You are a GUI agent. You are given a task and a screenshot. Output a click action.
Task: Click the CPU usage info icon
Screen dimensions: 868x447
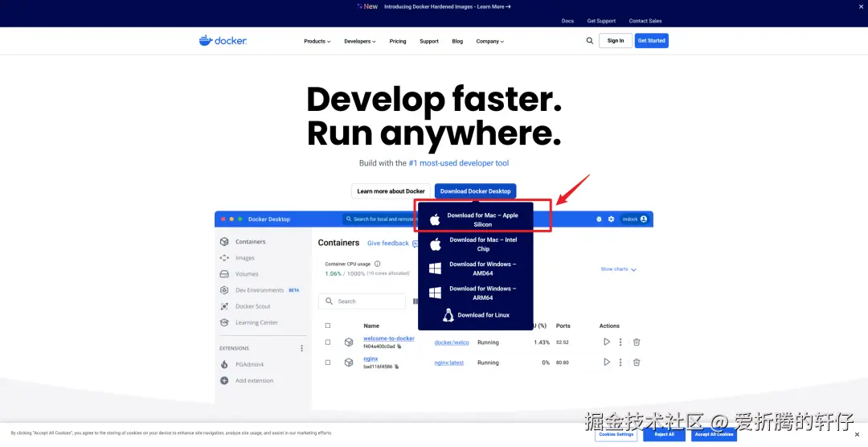(x=378, y=265)
